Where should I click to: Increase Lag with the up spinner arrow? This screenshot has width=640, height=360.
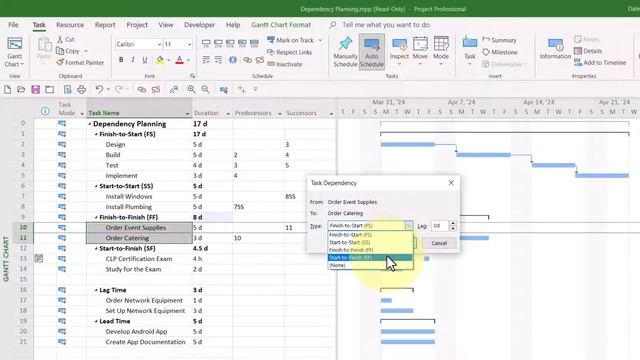coord(453,223)
